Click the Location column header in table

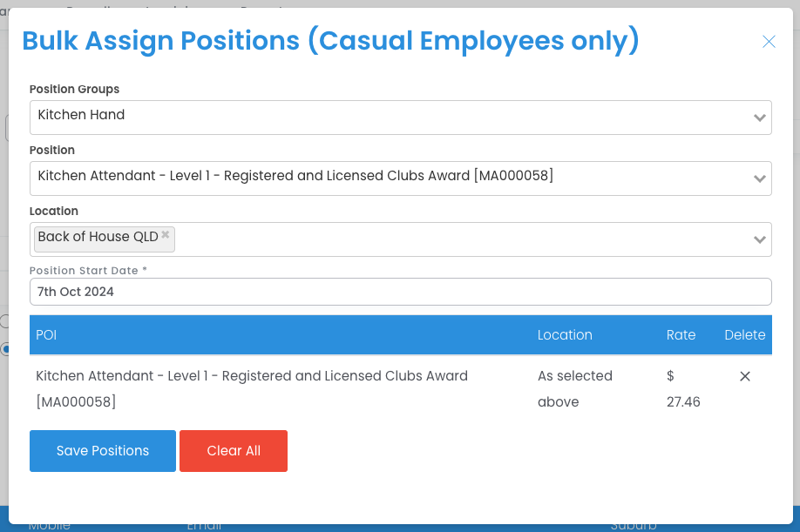point(565,335)
